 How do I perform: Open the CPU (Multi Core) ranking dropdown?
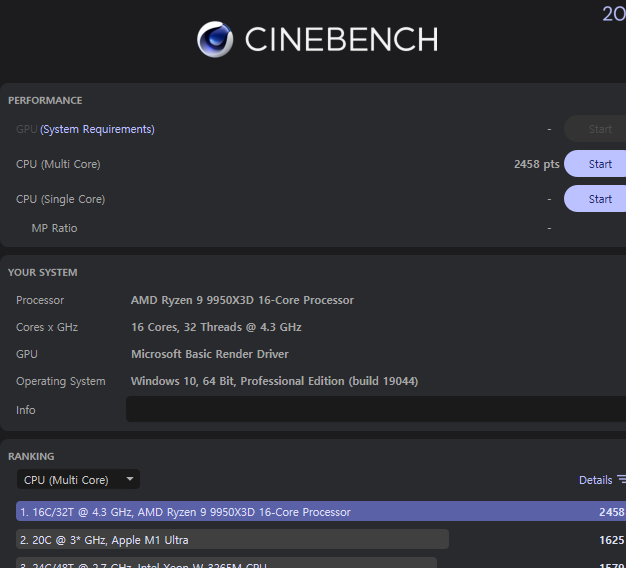(78, 479)
